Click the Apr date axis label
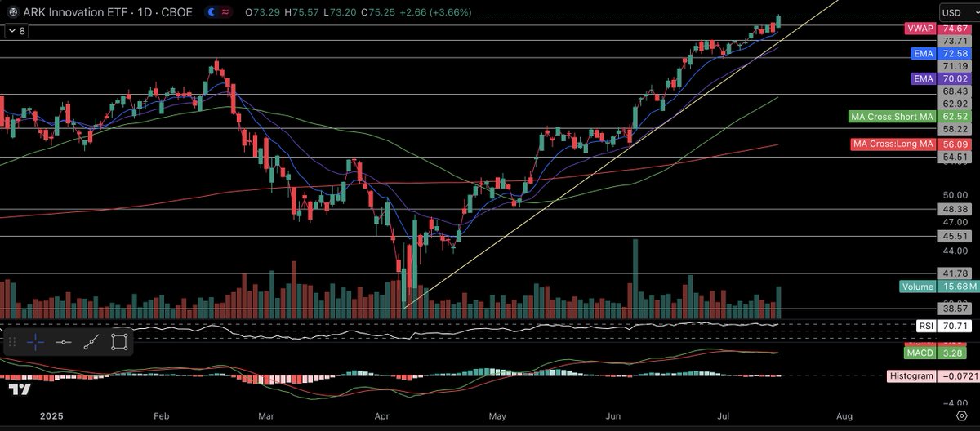 [381, 415]
